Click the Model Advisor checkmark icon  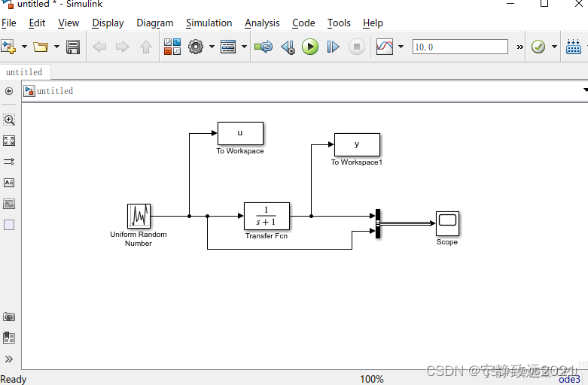tap(538, 47)
